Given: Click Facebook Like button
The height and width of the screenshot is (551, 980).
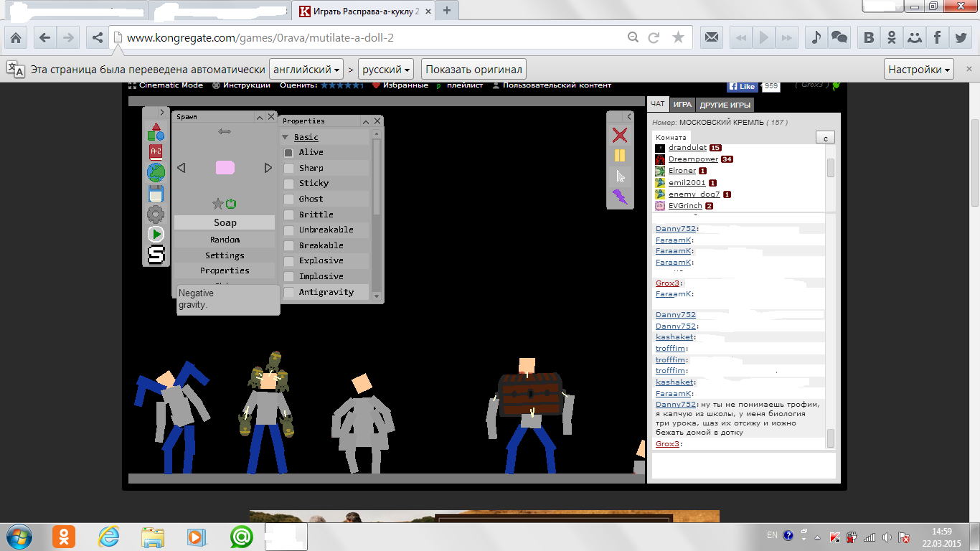Looking at the screenshot, I should point(743,86).
